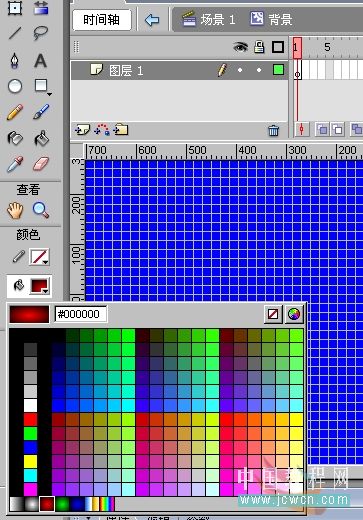Choose the black-to-white linear gradient swatch

coord(16,504)
